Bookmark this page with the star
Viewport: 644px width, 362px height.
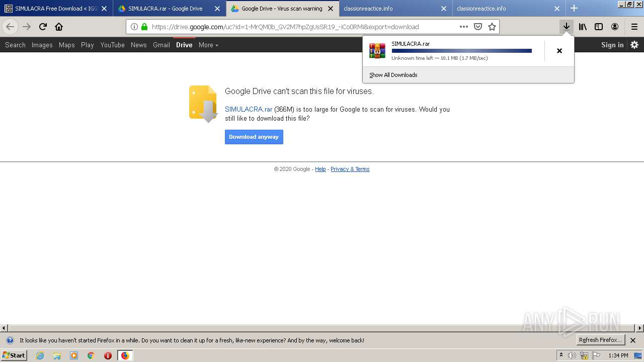coord(492,27)
